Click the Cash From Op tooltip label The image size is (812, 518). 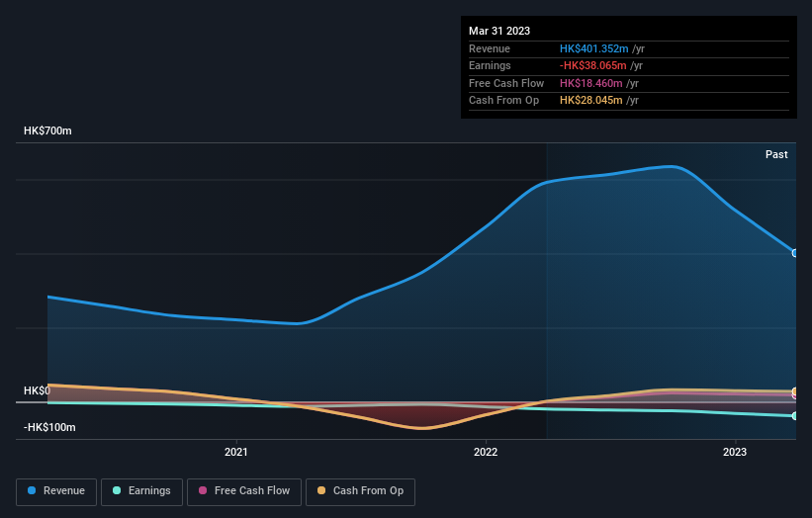503,101
